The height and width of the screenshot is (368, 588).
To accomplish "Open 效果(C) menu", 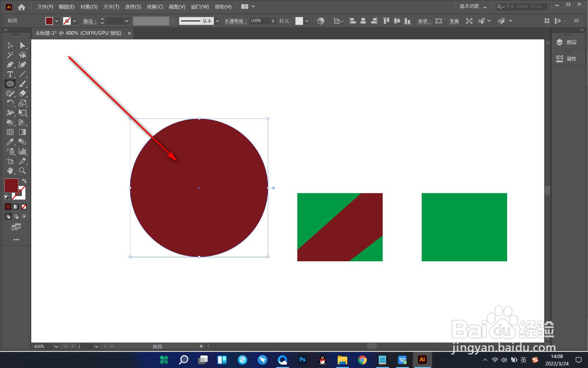I will [155, 7].
